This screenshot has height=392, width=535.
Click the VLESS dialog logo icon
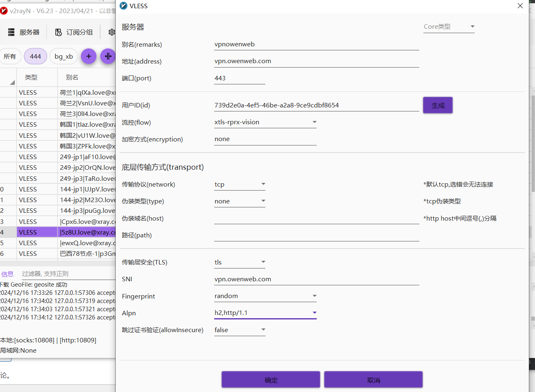[123, 6]
